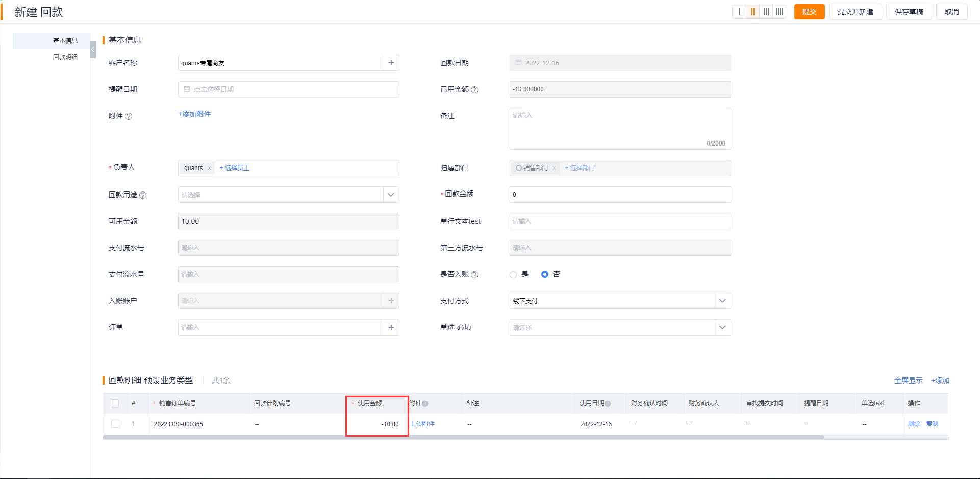Click plus icon beside 订单 field
980x479 pixels.
pyautogui.click(x=391, y=327)
